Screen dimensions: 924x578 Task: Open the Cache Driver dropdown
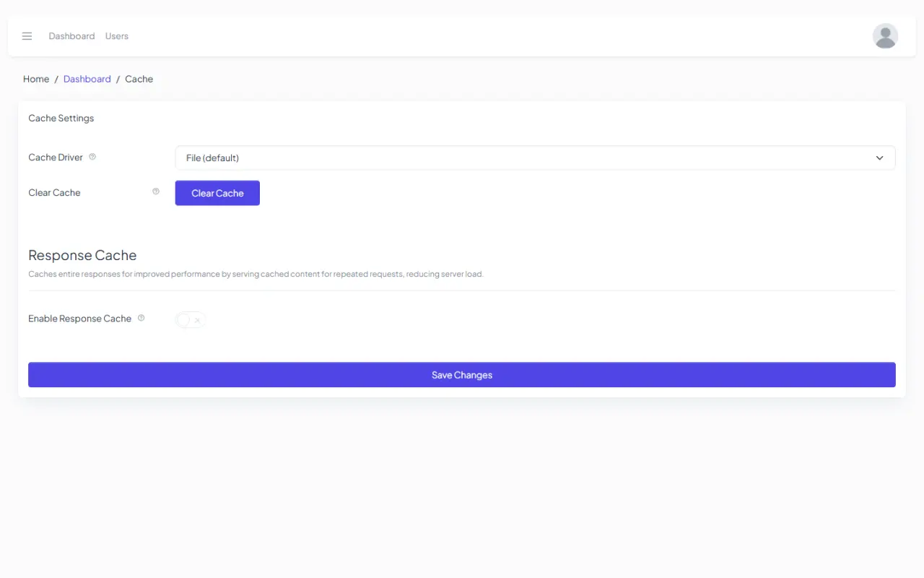[535, 158]
